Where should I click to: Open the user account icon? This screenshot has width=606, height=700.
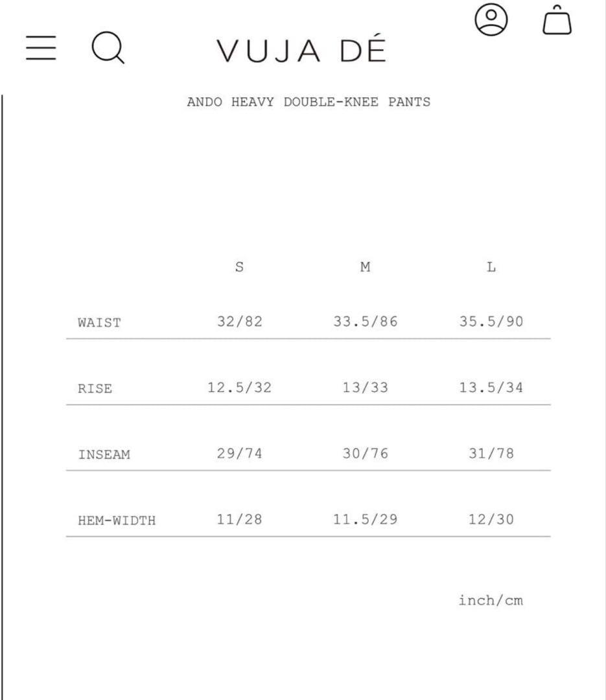pyautogui.click(x=492, y=19)
